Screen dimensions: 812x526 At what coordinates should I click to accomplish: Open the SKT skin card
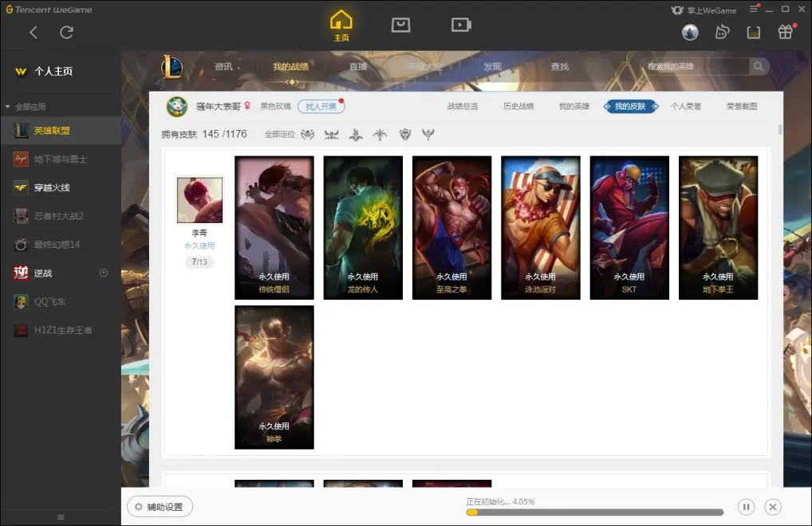tap(629, 228)
